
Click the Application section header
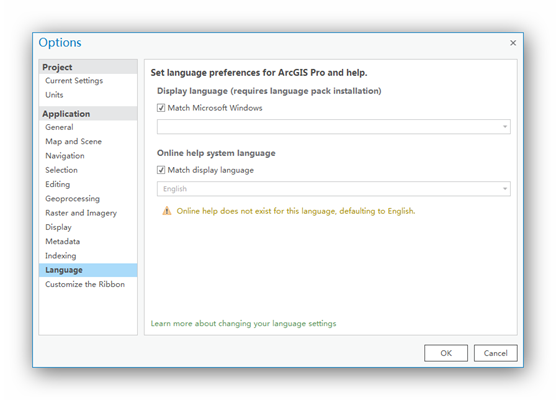click(88, 114)
